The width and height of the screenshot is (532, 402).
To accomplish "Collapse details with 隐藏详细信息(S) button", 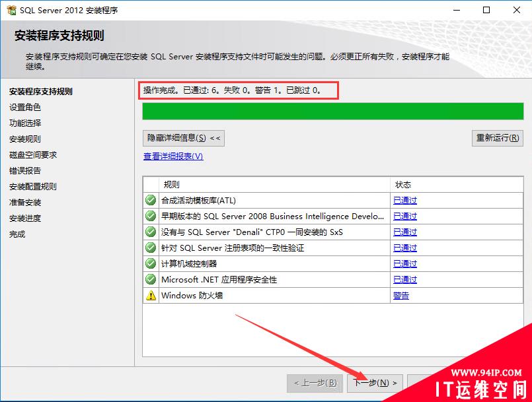I will [x=184, y=138].
